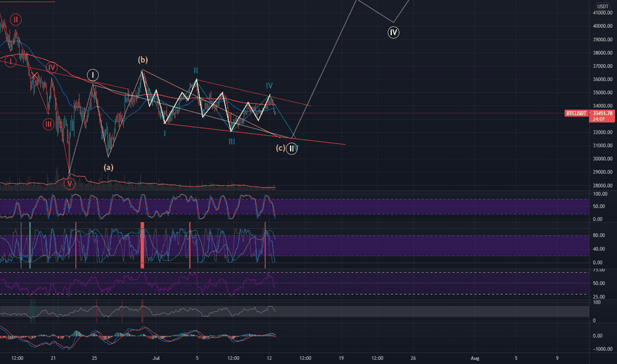
Task: Select the white circled I wave label
Action: [93, 75]
